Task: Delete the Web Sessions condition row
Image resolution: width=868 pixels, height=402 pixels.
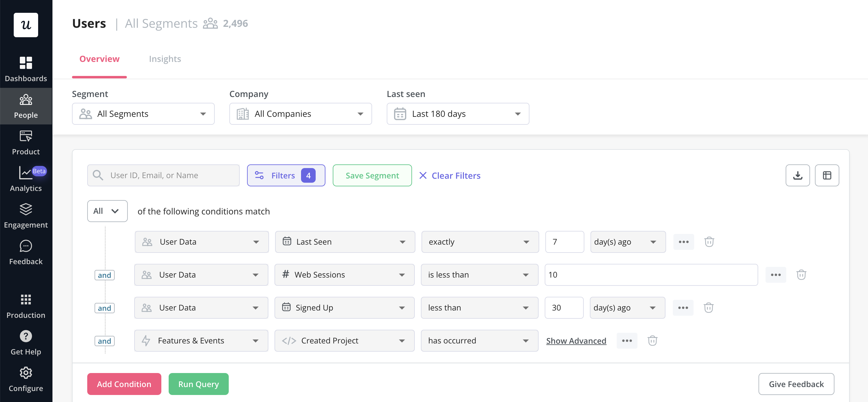Action: [801, 275]
